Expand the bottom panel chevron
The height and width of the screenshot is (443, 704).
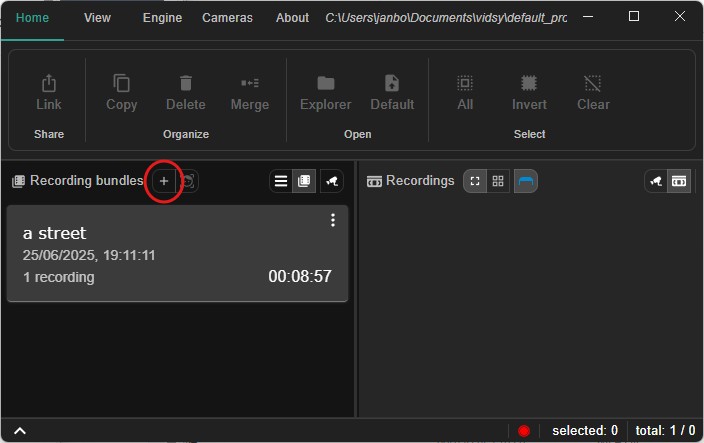pyautogui.click(x=20, y=431)
